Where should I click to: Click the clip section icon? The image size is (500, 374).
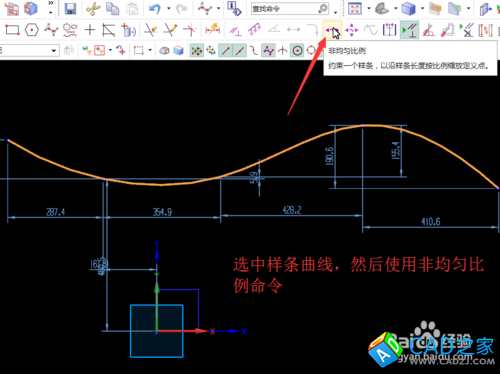(455, 9)
